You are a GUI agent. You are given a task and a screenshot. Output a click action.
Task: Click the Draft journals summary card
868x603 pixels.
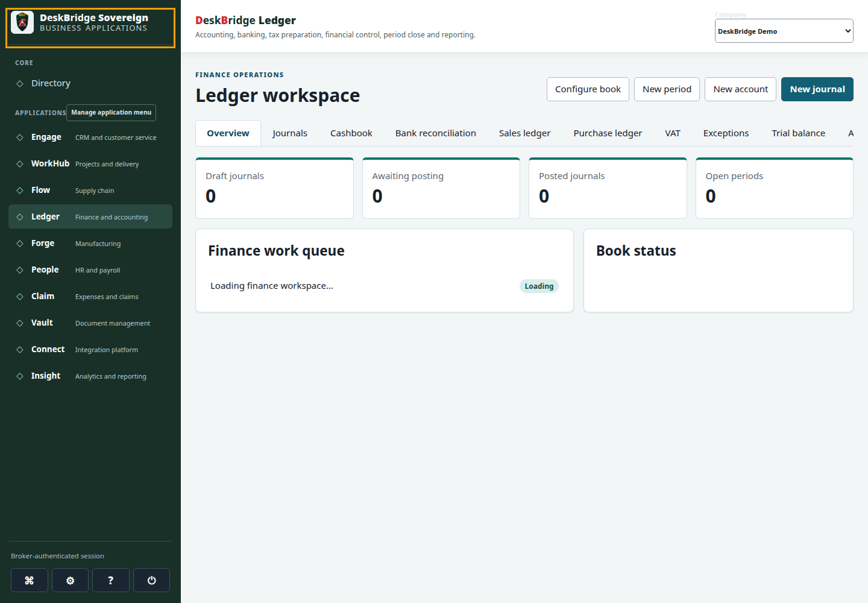[x=274, y=188]
